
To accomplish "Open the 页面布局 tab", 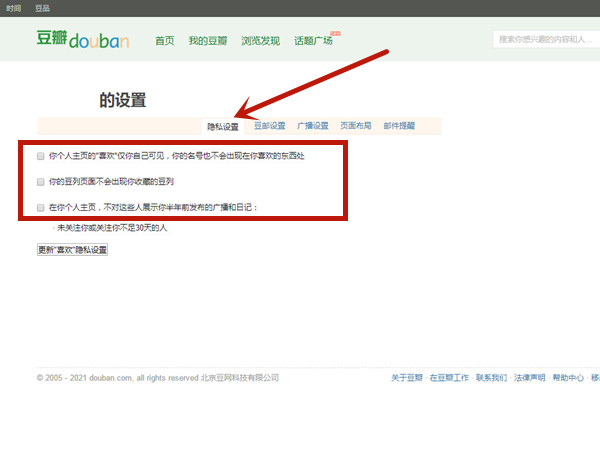I will click(x=355, y=126).
